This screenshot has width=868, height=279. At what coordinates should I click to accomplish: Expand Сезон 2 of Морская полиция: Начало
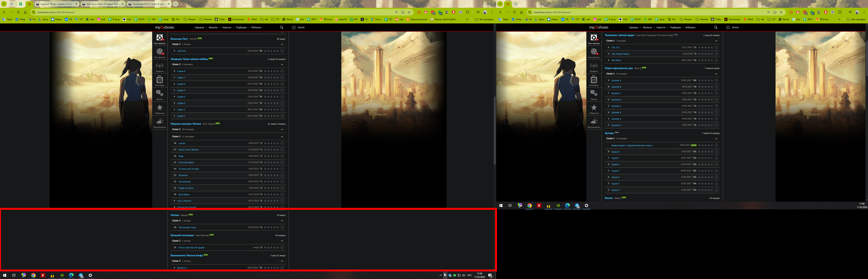pyautogui.click(x=282, y=129)
